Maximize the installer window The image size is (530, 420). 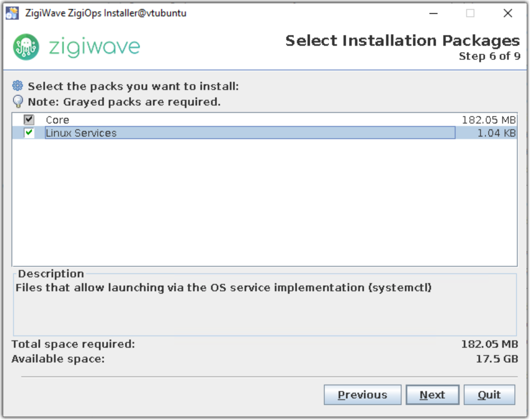coord(470,13)
